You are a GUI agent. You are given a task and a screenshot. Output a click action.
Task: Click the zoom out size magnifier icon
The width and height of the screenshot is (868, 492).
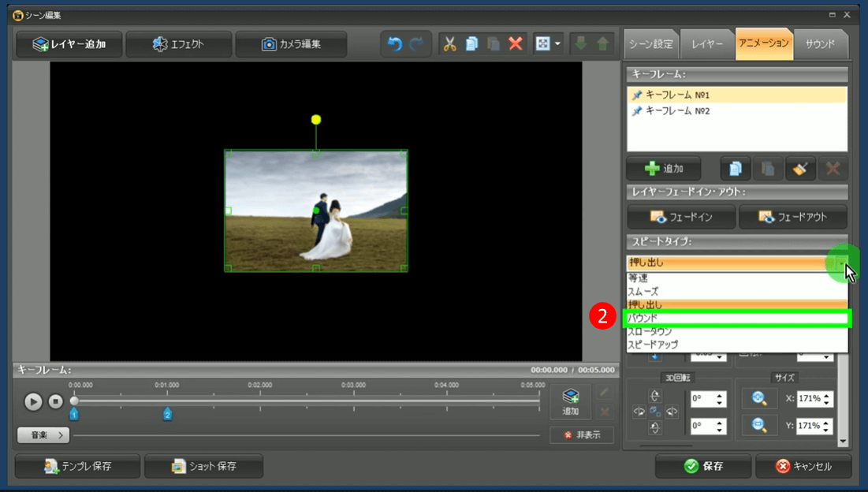click(x=759, y=426)
